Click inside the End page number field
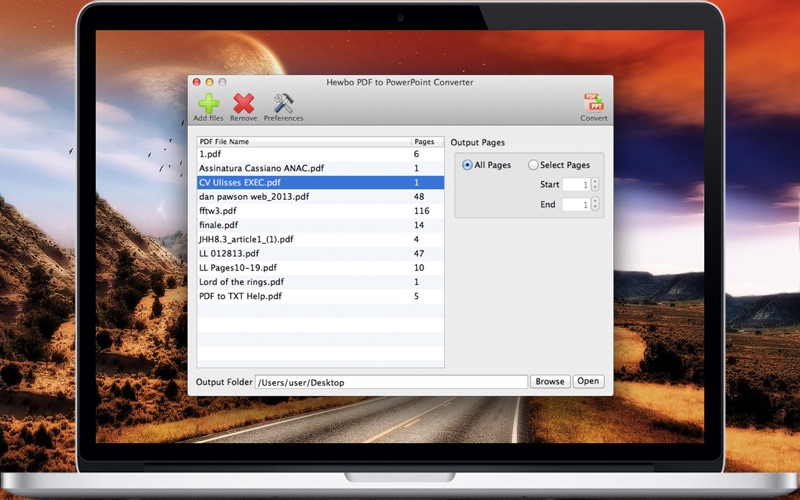Viewport: 800px width, 500px height. (x=576, y=204)
